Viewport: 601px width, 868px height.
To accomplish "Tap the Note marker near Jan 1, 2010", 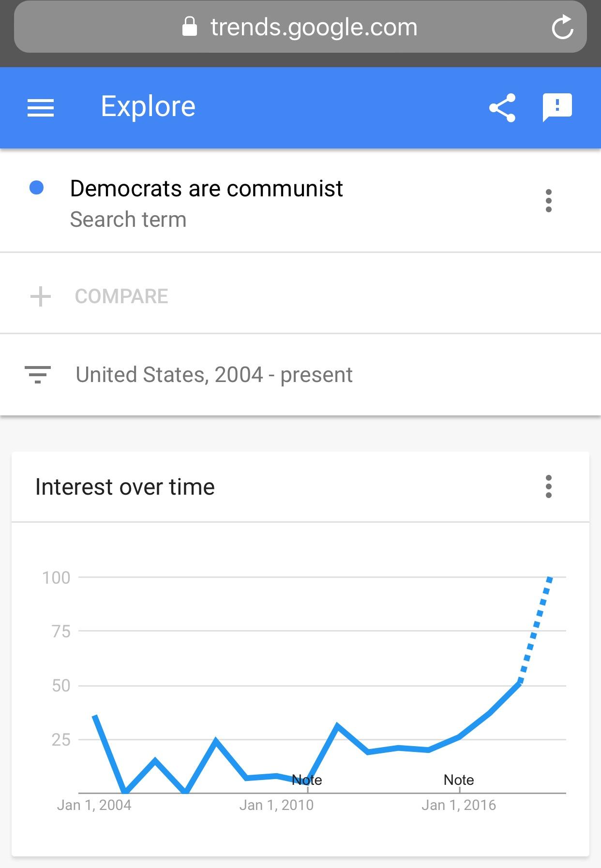I will click(x=307, y=780).
